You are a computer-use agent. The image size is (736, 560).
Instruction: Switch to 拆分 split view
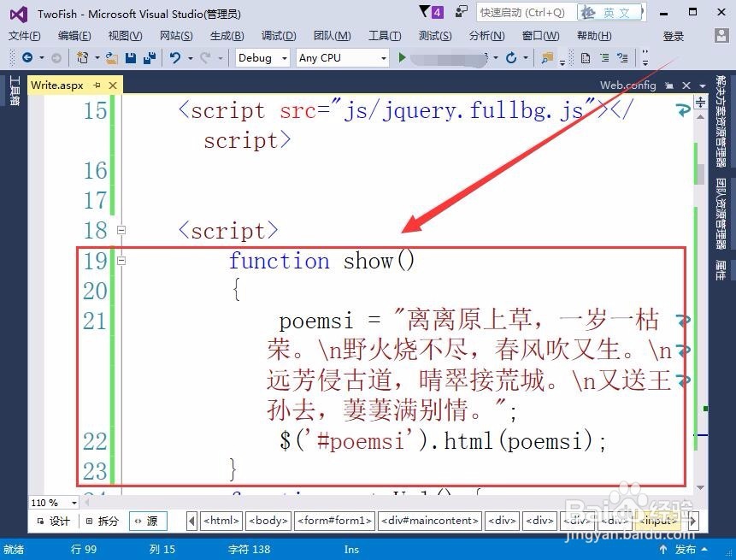coord(103,521)
